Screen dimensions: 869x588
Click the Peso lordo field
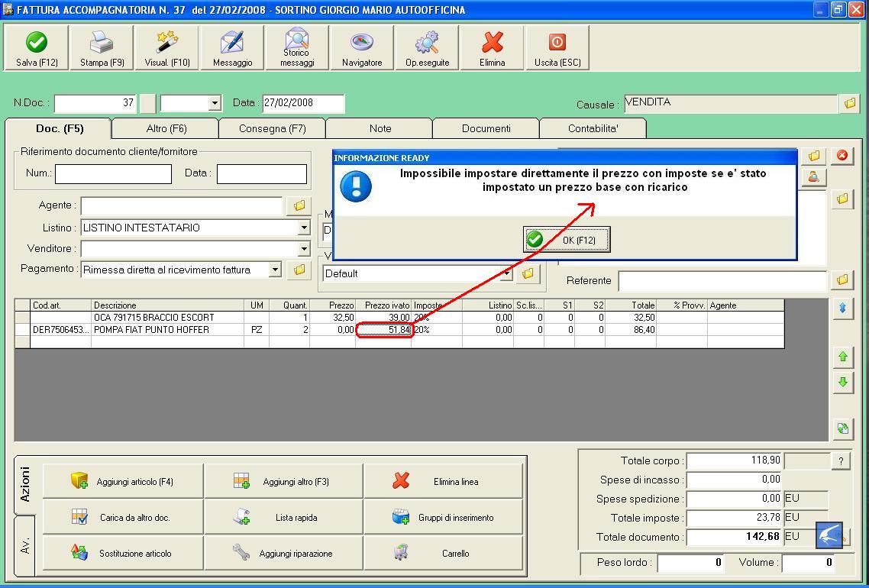pyautogui.click(x=690, y=563)
